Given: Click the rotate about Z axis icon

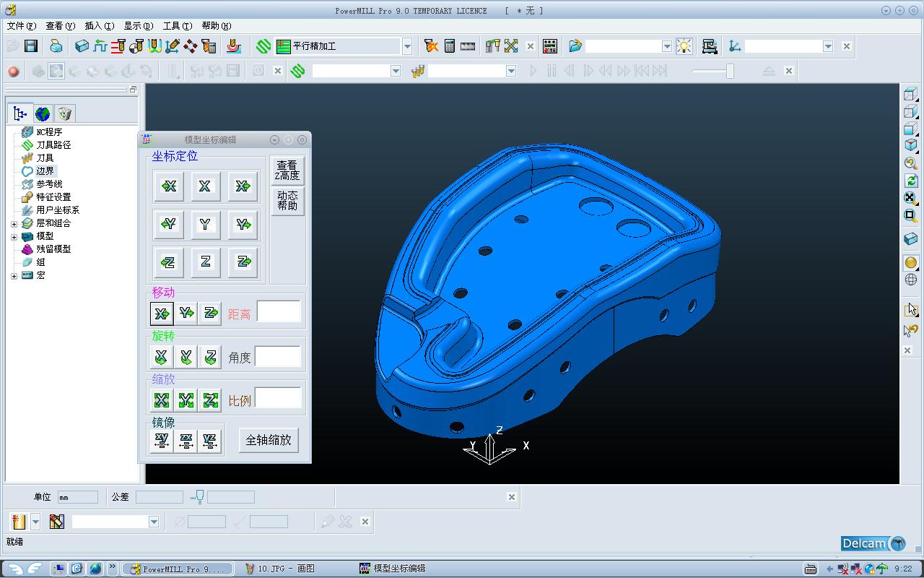Looking at the screenshot, I should pos(210,356).
